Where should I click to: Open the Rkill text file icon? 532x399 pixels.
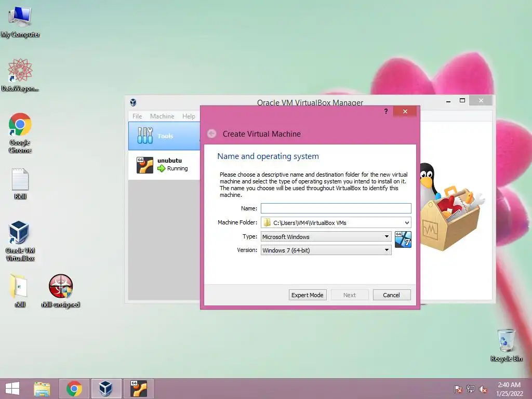click(20, 183)
